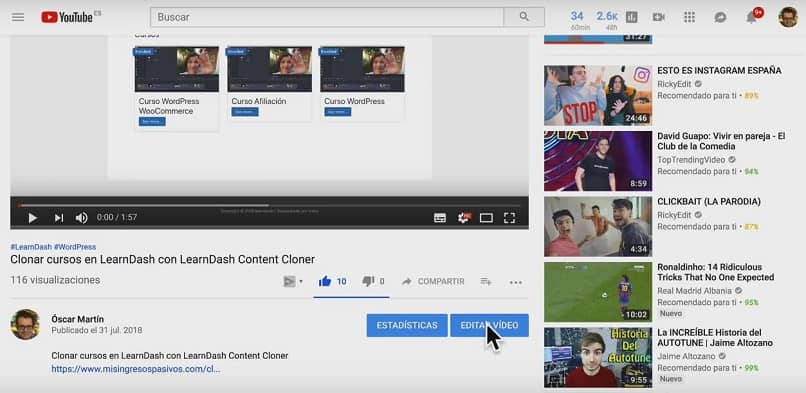Open the analytics bar-chart extension icon
This screenshot has height=393, width=806.
[x=632, y=17]
